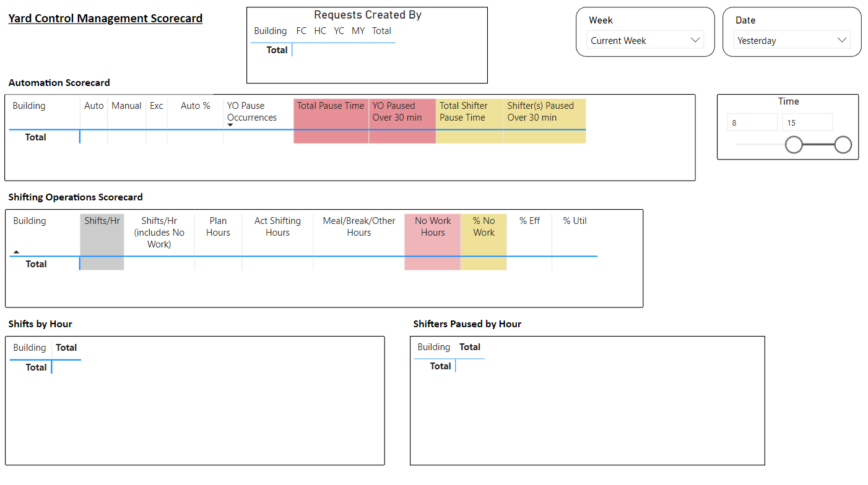Sort by the Act Shifting Hours column
868x485 pixels.
coord(277,226)
